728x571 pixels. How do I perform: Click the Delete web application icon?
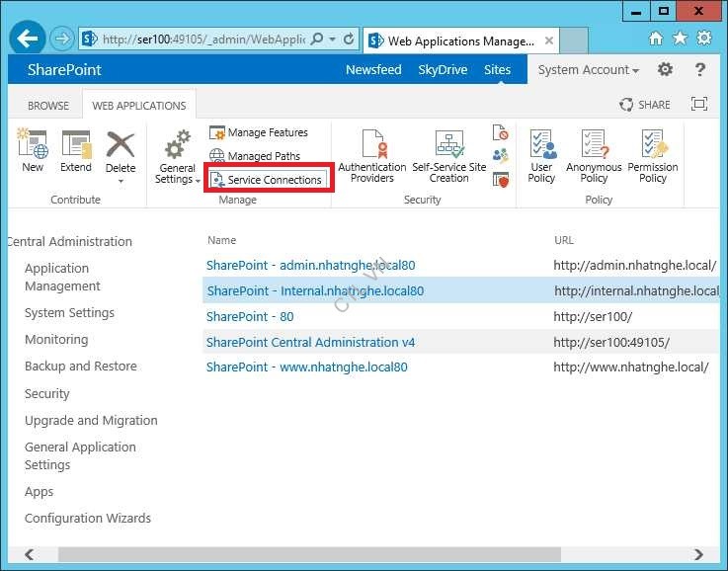(x=121, y=144)
